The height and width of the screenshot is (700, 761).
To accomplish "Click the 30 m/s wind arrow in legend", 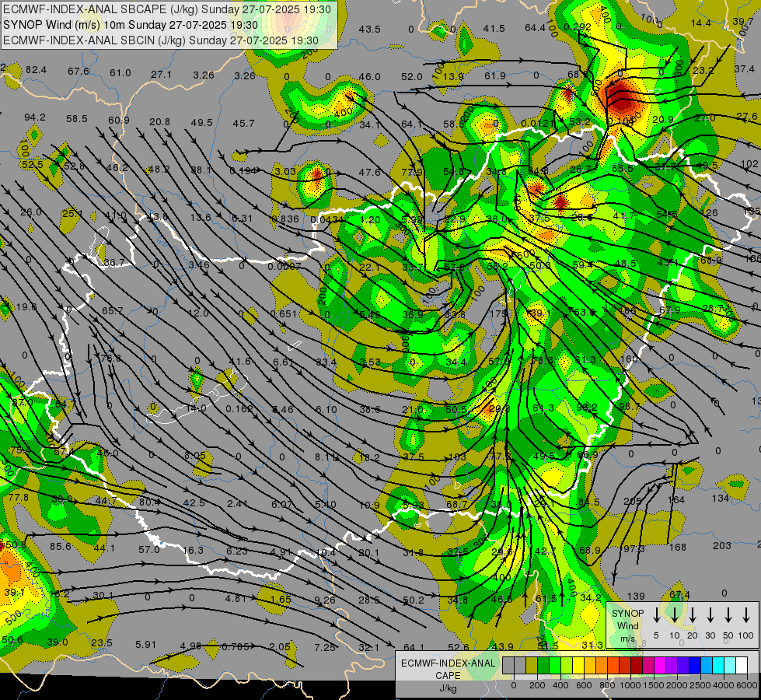I will [710, 615].
